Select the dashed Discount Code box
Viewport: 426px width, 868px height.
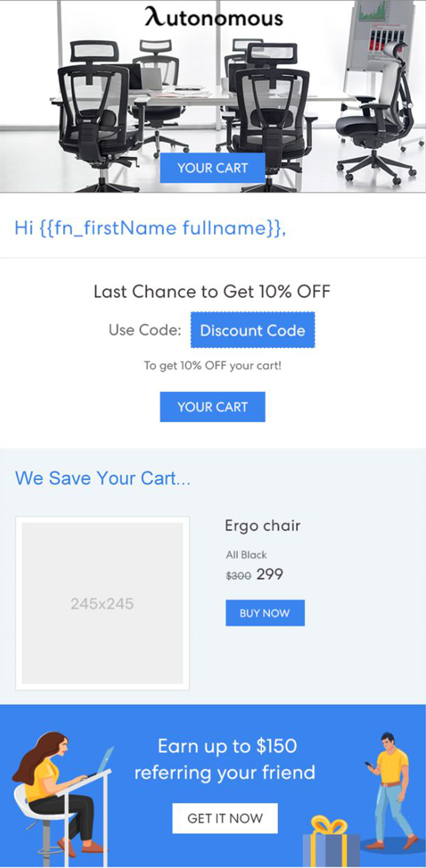pos(253,330)
